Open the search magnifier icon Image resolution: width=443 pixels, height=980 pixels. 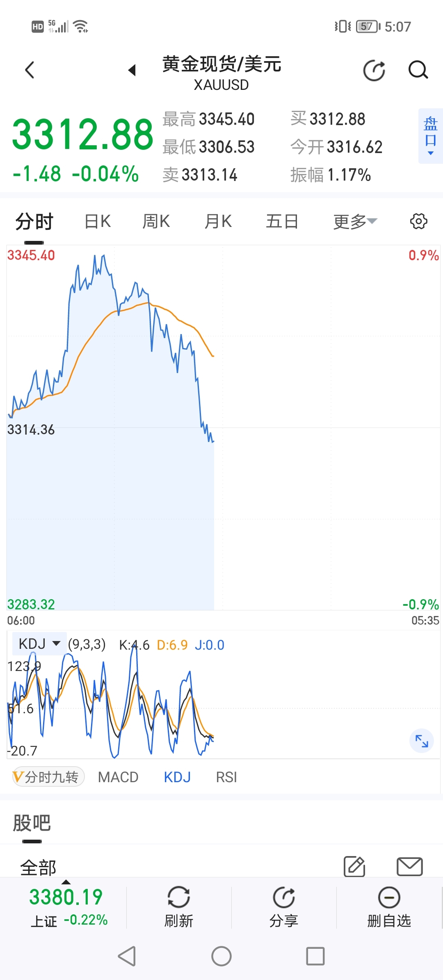point(418,70)
